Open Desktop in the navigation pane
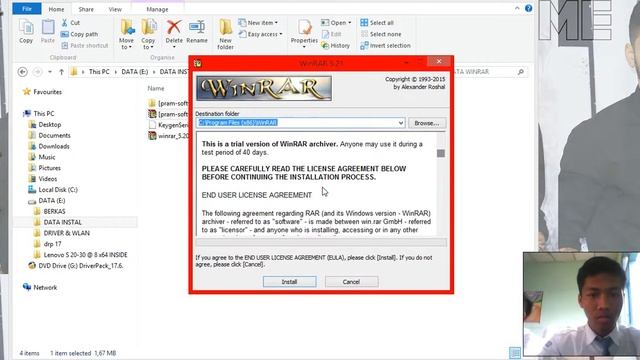Screen dimensions: 640x360 point(45,124)
